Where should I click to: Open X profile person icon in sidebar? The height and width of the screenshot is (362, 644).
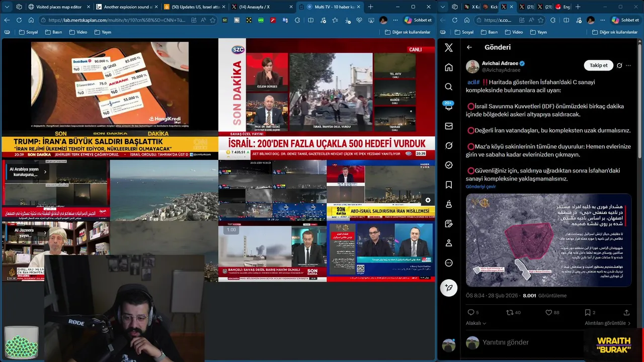[x=449, y=243]
